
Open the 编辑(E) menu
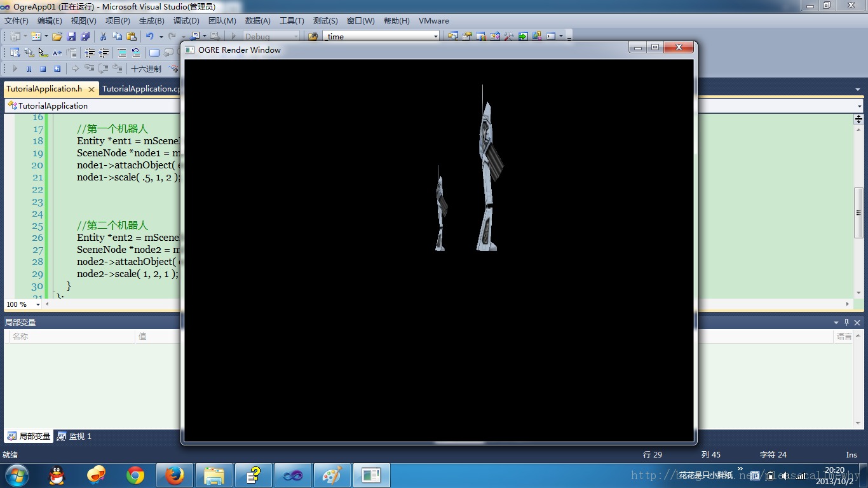pos(50,21)
